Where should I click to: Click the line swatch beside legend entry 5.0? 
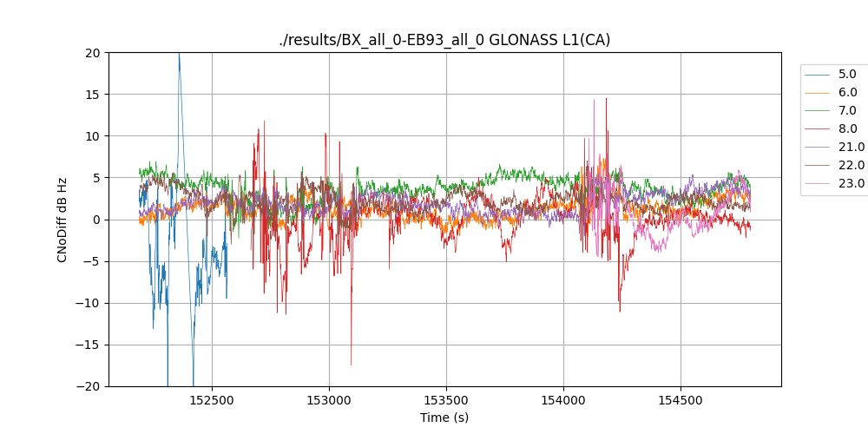pos(819,75)
